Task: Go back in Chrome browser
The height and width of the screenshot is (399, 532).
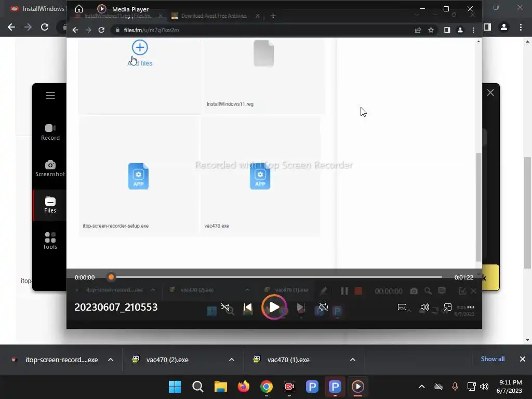Action: 11,27
